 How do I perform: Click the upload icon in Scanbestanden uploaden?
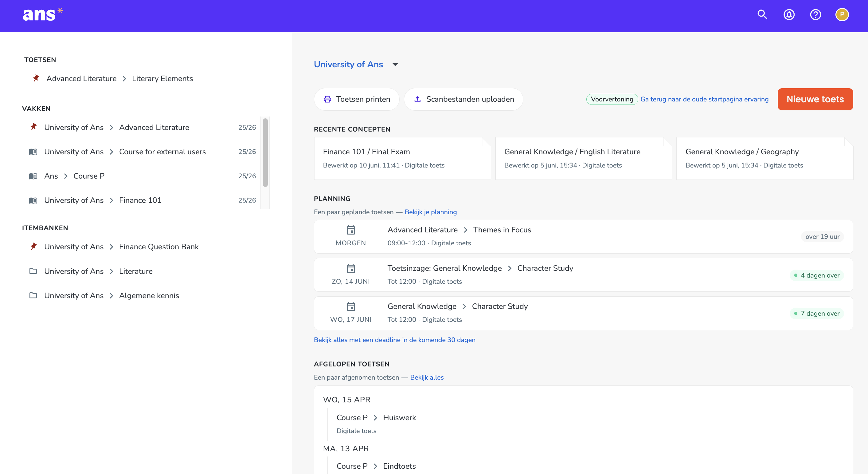point(417,99)
